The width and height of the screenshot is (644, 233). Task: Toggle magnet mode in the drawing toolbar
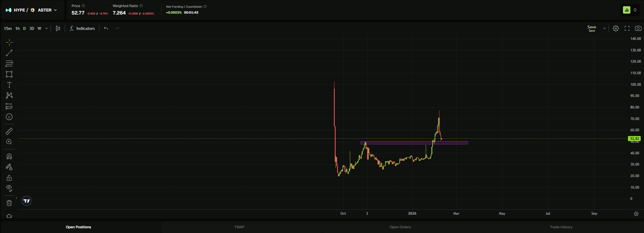pos(9,156)
